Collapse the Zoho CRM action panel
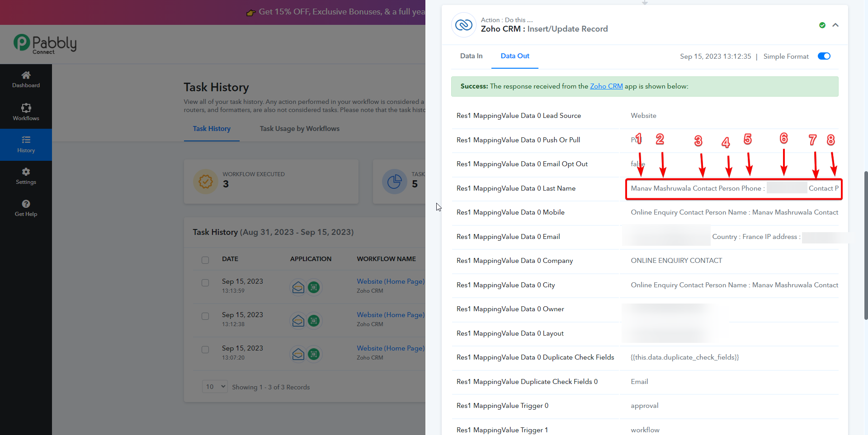This screenshot has height=435, width=868. pyautogui.click(x=835, y=25)
